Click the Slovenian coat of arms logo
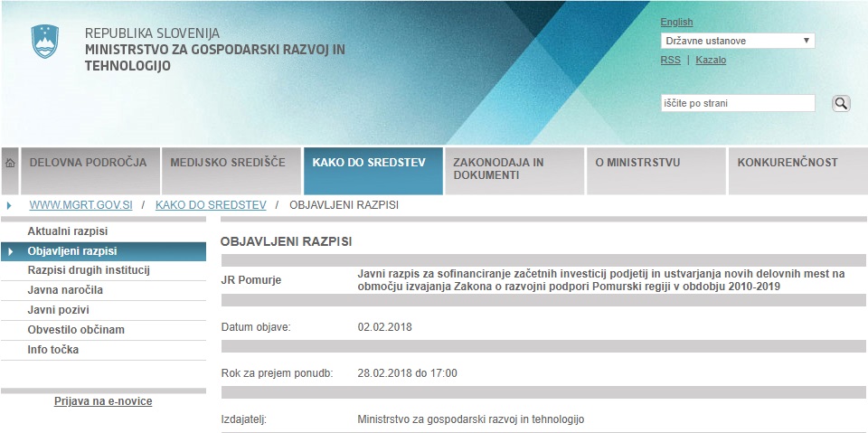 [x=45, y=42]
